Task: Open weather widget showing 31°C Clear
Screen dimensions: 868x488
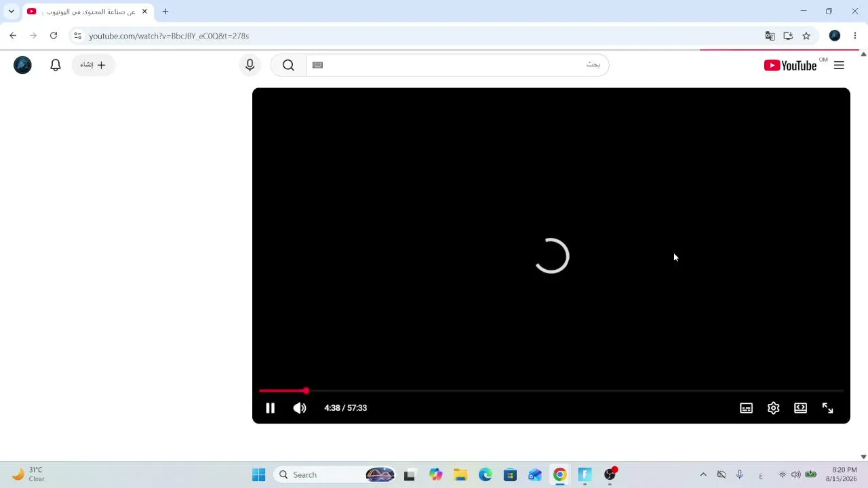Action: (x=28, y=474)
